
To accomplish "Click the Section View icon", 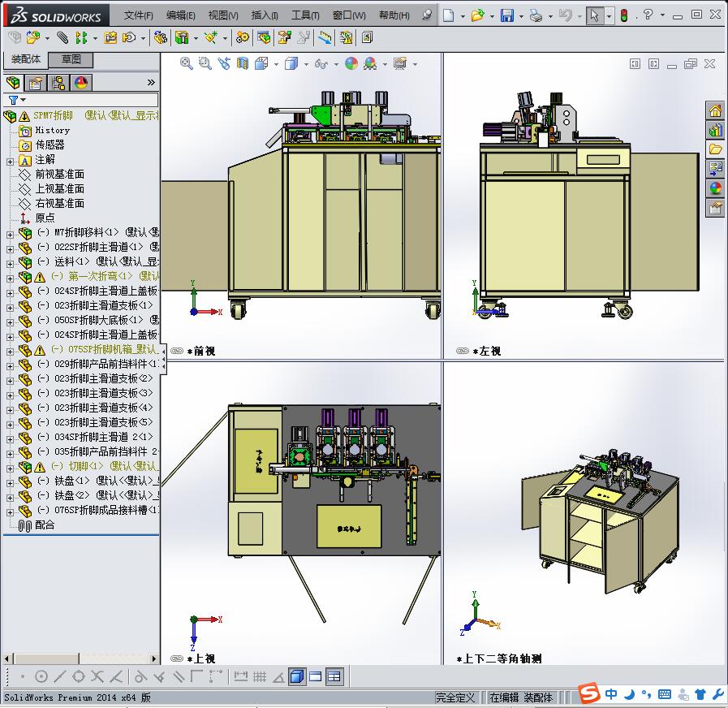I will 243,63.
